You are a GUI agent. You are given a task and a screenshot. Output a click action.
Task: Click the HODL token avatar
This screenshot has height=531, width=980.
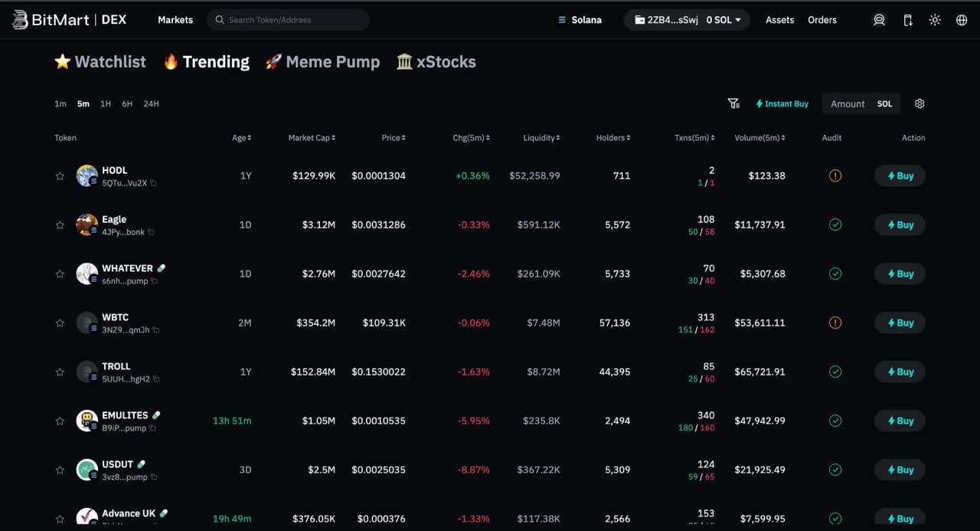point(87,175)
